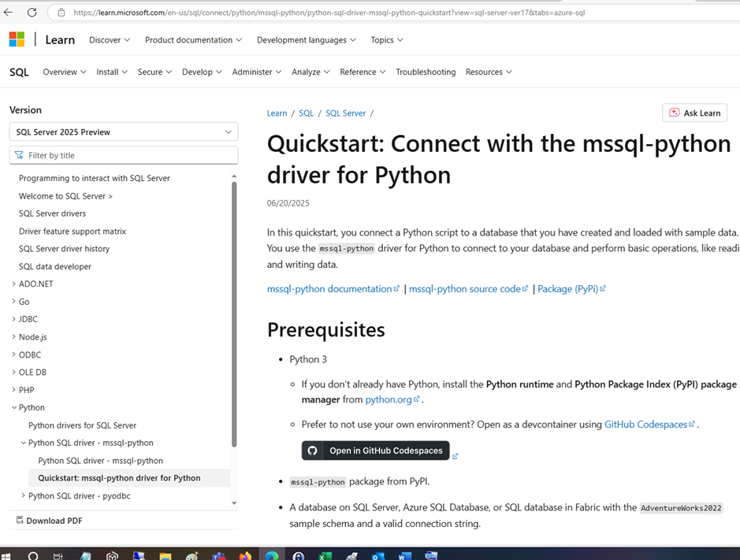Click the browser address bar URL
740x560 pixels.
tap(329, 13)
